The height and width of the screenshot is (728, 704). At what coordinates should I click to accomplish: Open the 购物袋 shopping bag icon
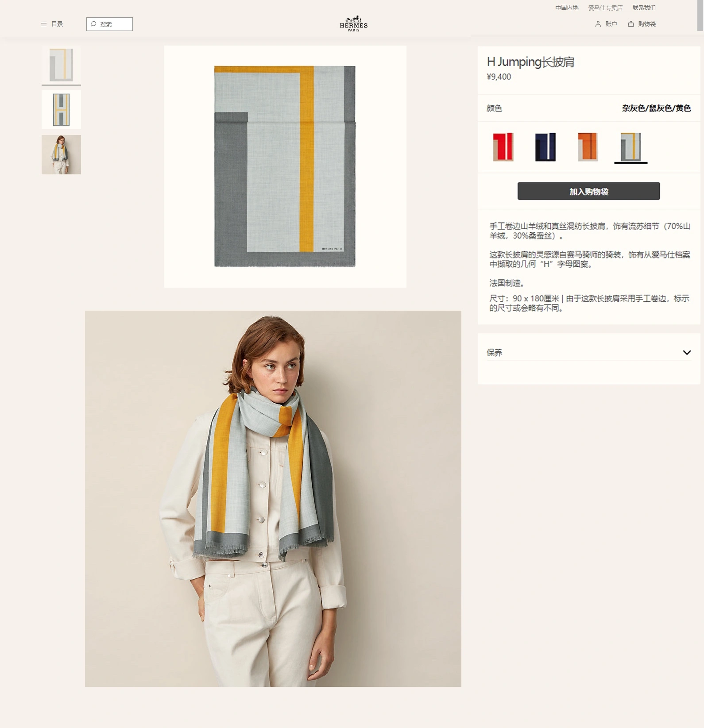[x=631, y=24]
